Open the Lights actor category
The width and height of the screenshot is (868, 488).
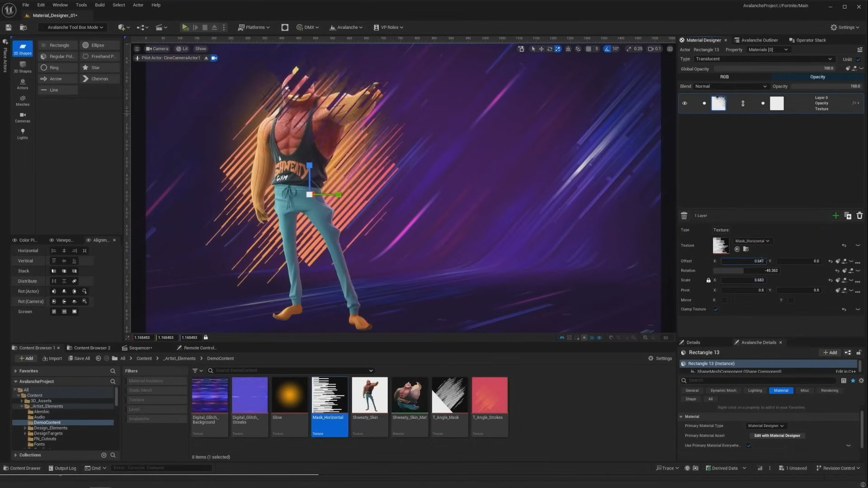point(22,134)
